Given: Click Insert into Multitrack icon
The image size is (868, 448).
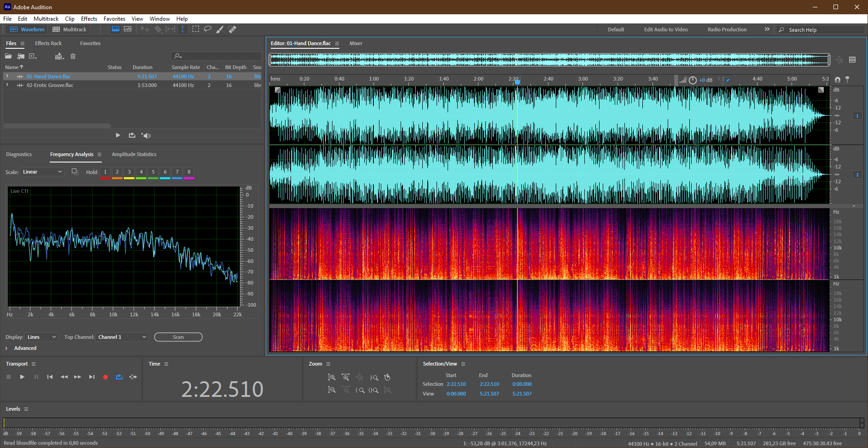Looking at the screenshot, I should (x=59, y=56).
